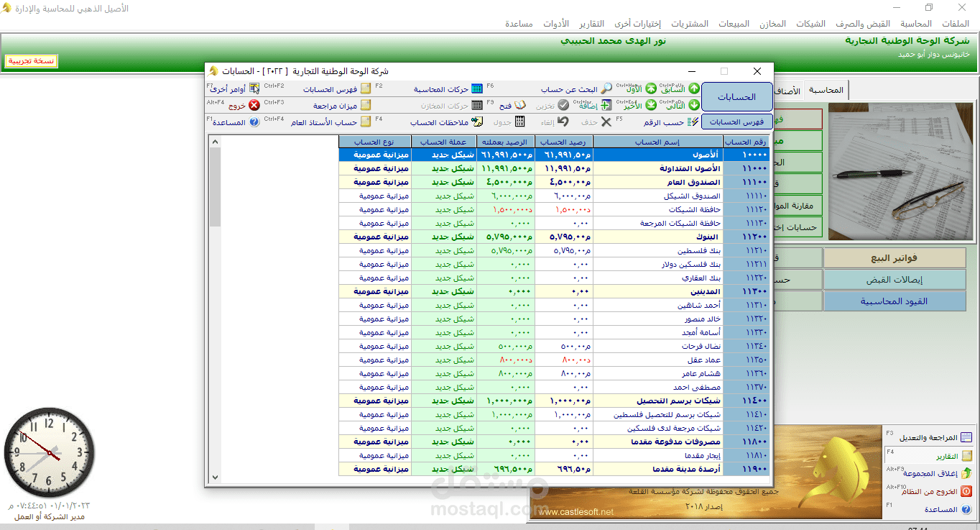980x530 pixels.
Task: Open الشيكات menu
Action: tap(810, 24)
